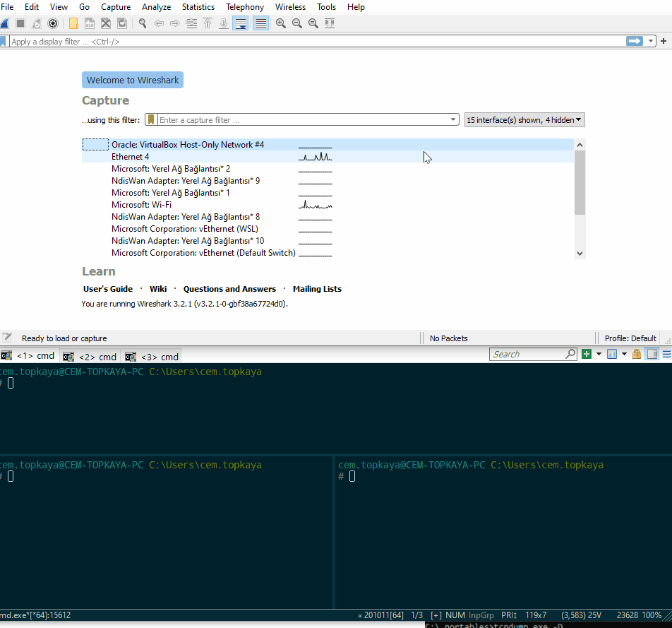
Task: Switch to <3> cmd tab
Action: (152, 357)
